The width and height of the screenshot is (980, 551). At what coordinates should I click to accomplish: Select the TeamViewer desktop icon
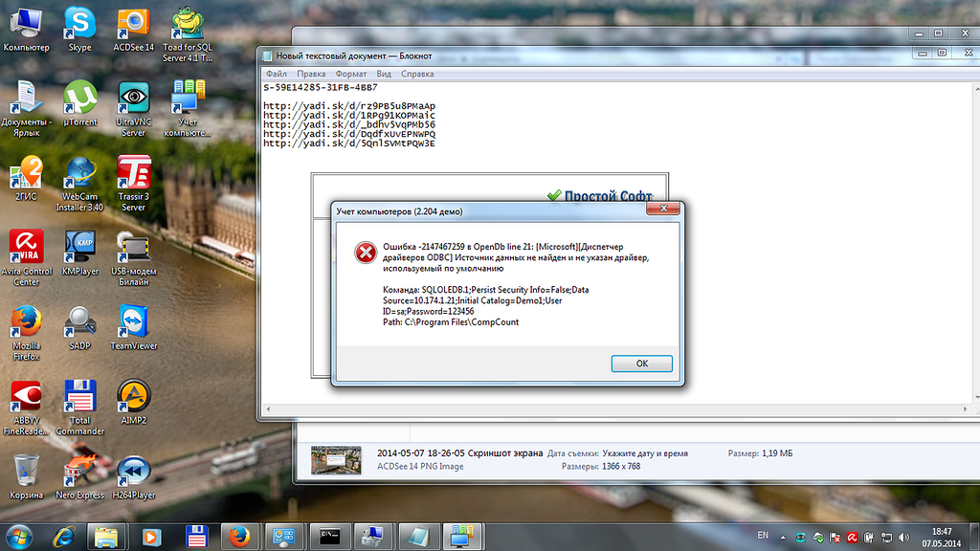[x=134, y=327]
